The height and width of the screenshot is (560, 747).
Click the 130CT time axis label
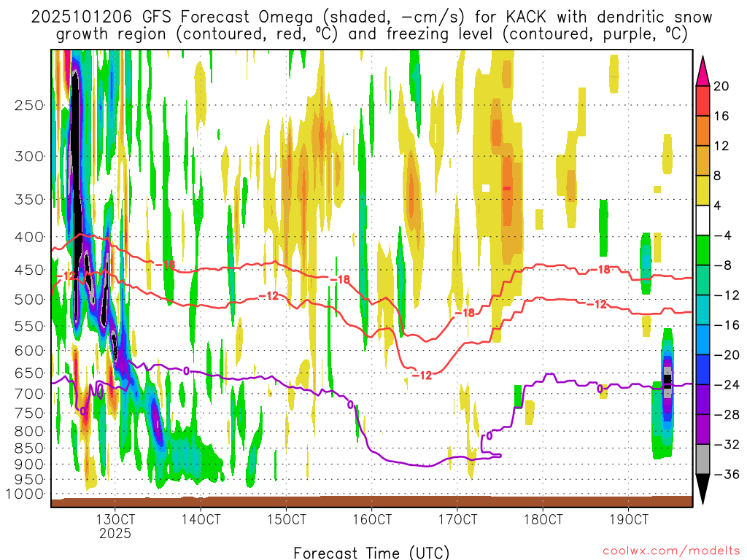click(x=115, y=518)
